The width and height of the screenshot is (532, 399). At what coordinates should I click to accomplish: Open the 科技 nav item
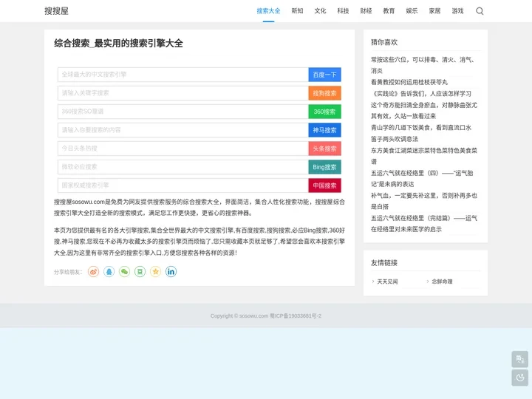(343, 11)
